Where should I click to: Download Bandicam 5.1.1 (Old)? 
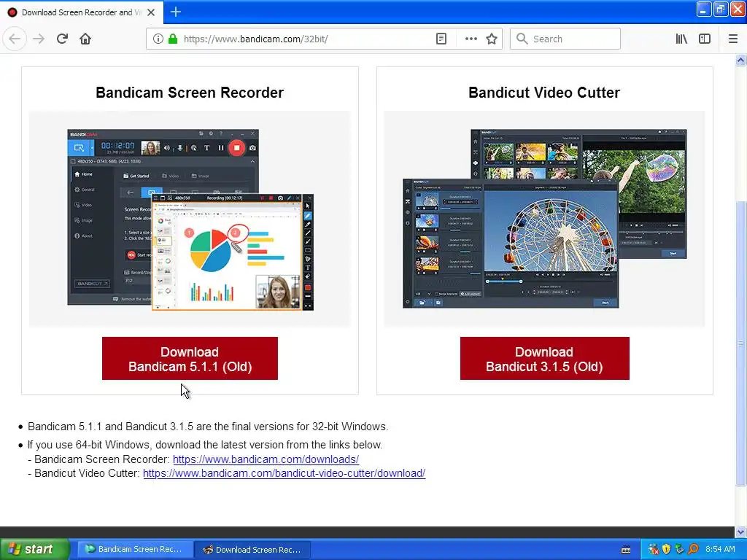click(190, 359)
